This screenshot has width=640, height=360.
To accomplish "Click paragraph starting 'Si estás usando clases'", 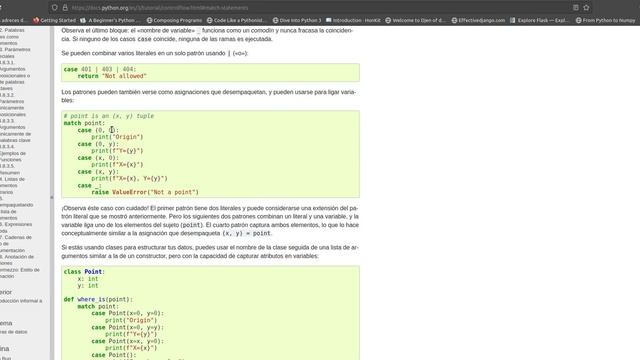I will pyautogui.click(x=210, y=251).
